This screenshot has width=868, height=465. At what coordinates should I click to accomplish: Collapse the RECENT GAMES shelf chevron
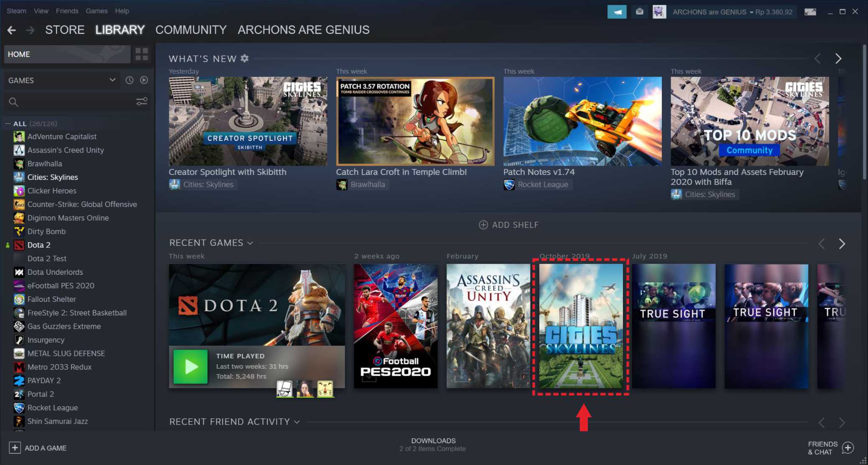click(250, 243)
